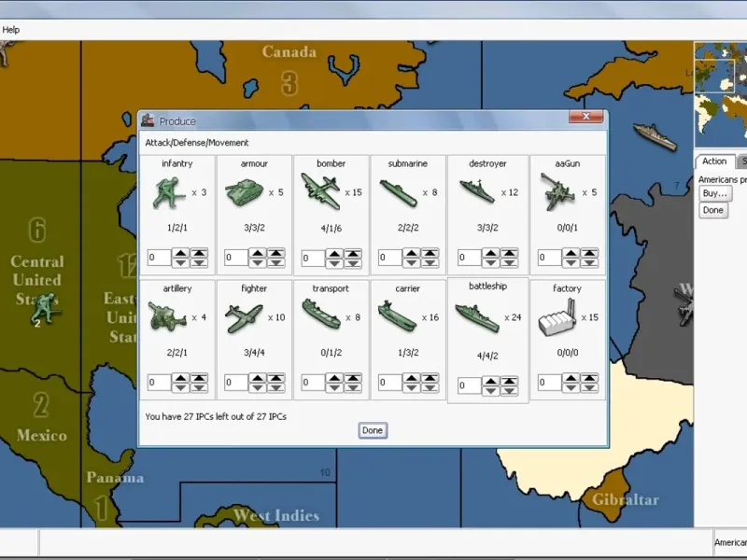Focus the destroyer quantity field

pyautogui.click(x=470, y=258)
